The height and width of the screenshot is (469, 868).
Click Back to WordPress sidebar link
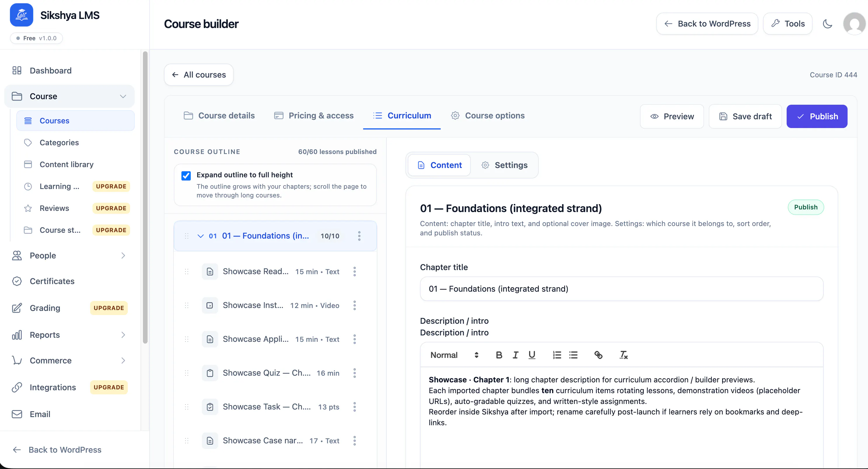[57, 450]
